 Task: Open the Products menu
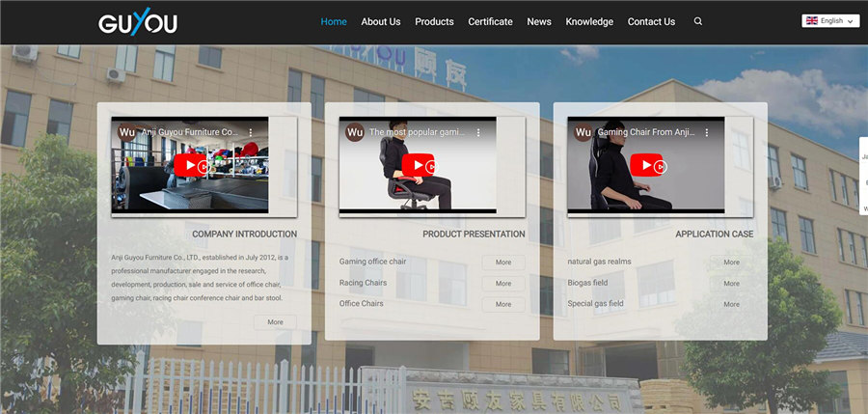434,21
